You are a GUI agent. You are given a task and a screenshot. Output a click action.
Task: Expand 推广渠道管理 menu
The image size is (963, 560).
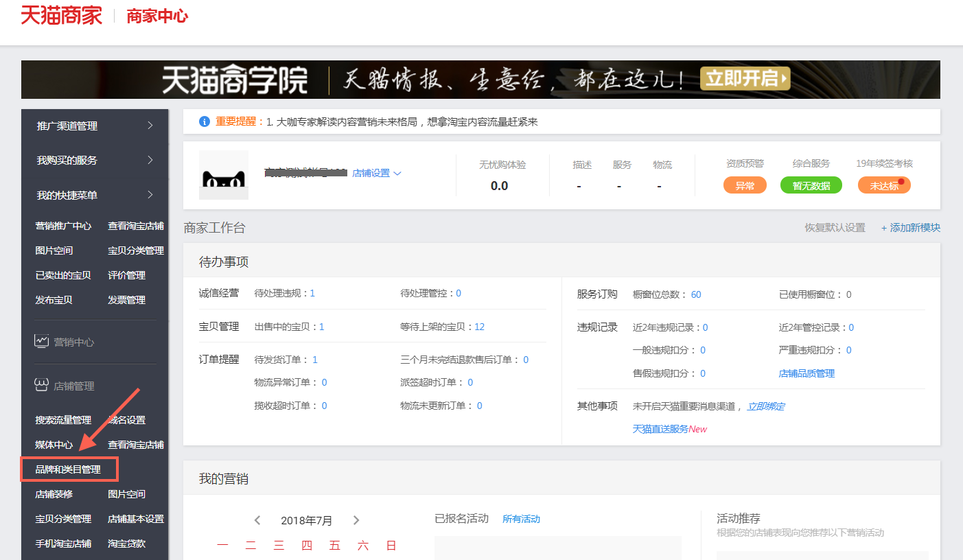(x=95, y=126)
